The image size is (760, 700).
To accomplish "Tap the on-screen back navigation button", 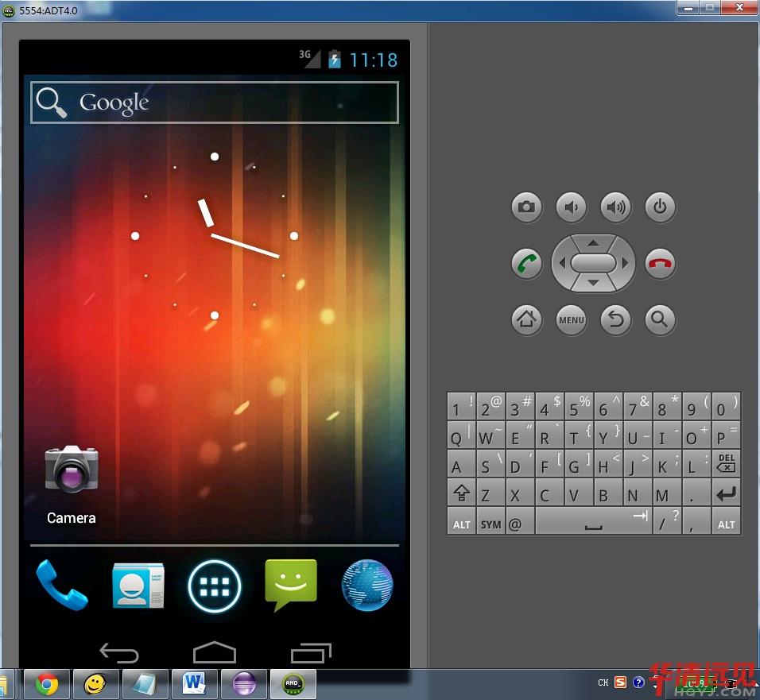I will click(x=119, y=653).
